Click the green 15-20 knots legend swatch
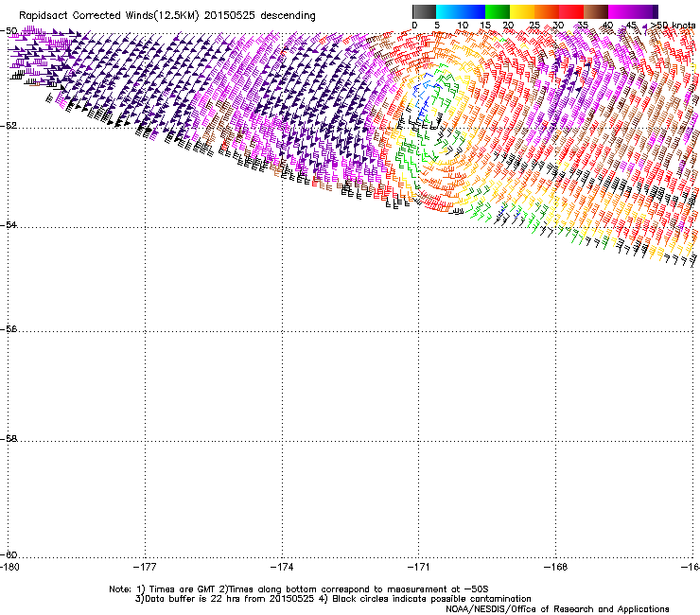The image size is (700, 615). (498, 11)
